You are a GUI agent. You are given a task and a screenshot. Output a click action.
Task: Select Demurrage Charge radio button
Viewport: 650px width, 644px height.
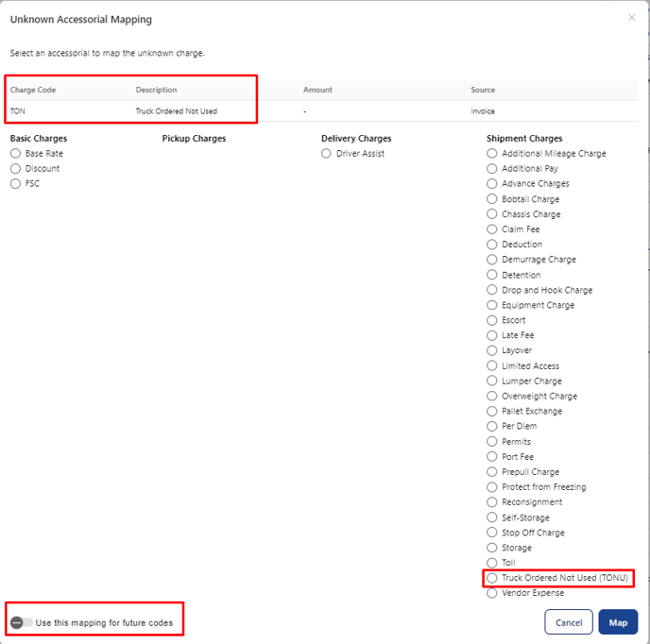tap(491, 260)
